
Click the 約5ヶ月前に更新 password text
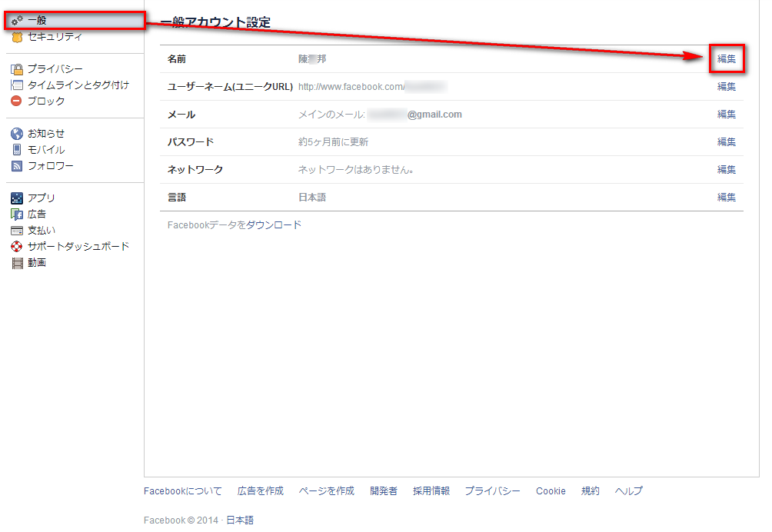(333, 141)
